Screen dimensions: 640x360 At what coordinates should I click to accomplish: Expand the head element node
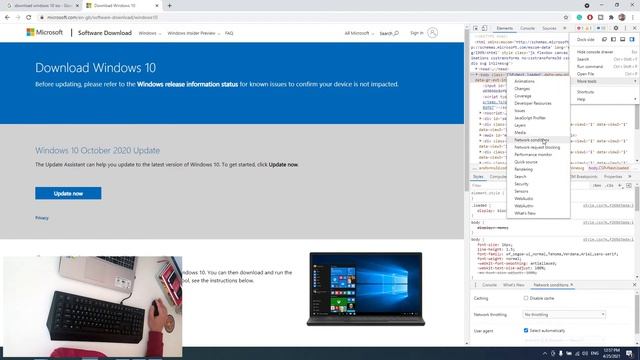[x=476, y=69]
